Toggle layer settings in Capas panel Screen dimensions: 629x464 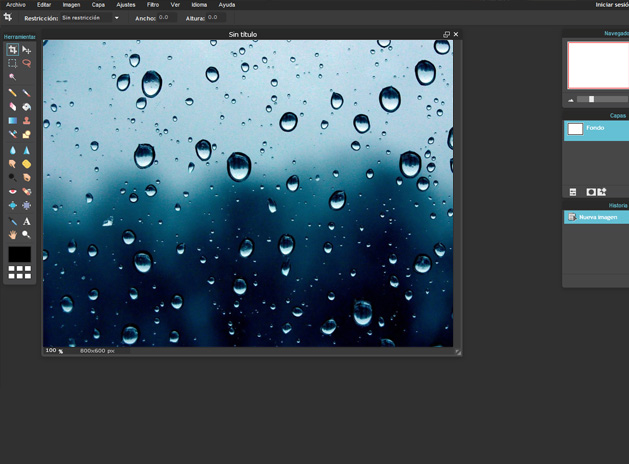tap(573, 192)
